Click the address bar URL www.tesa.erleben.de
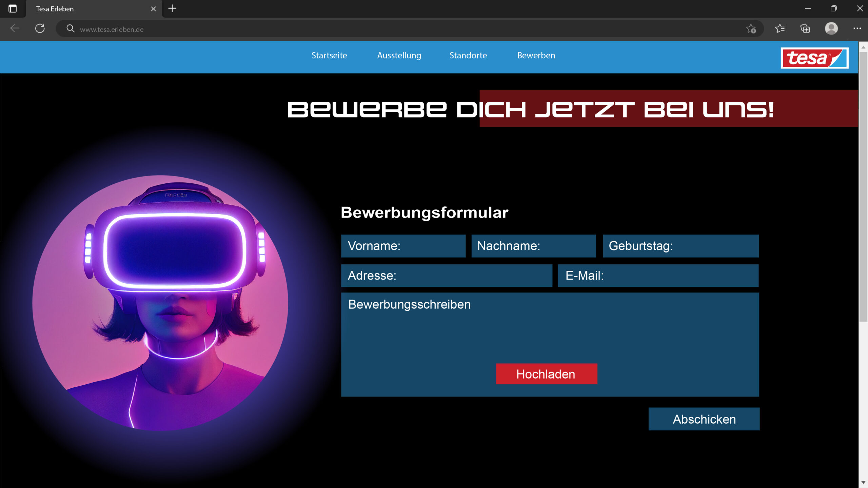Image resolution: width=868 pixels, height=488 pixels. tap(112, 29)
